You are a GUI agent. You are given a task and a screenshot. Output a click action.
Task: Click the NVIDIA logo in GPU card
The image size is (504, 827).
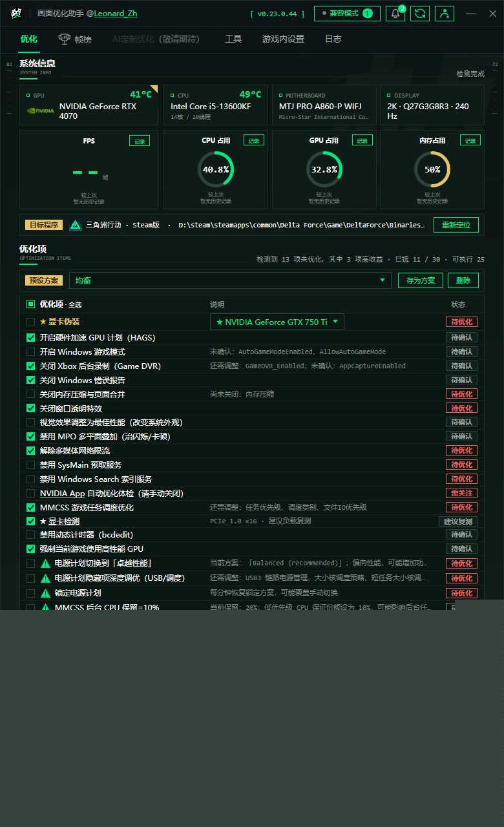40,111
